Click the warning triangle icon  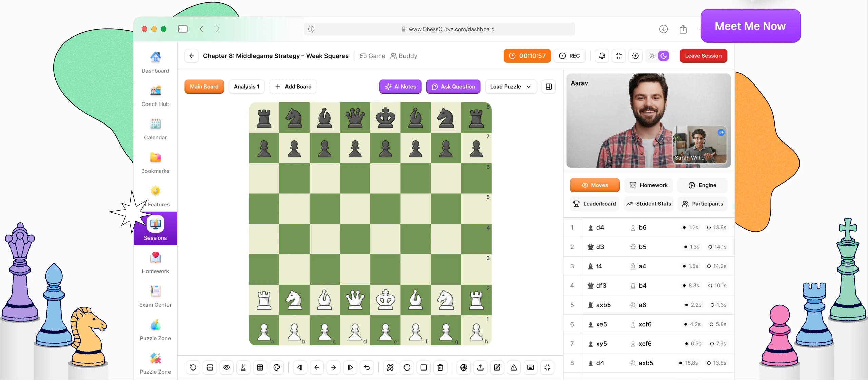pyautogui.click(x=514, y=367)
